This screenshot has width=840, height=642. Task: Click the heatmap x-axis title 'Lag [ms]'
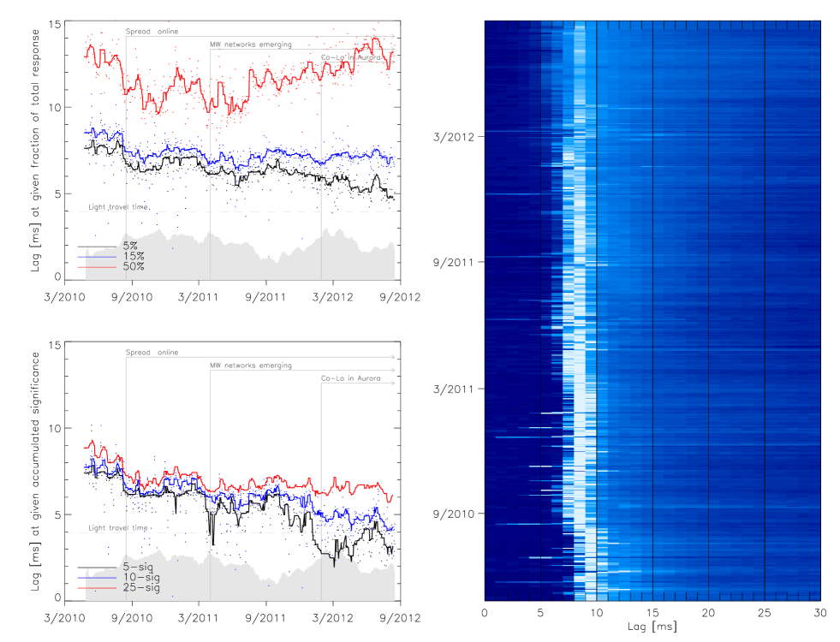[x=652, y=627]
